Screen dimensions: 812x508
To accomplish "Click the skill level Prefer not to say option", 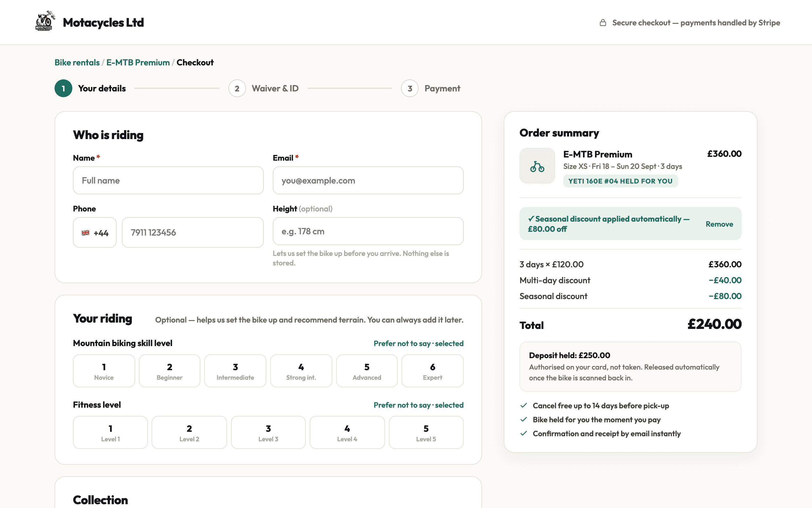I will point(418,343).
